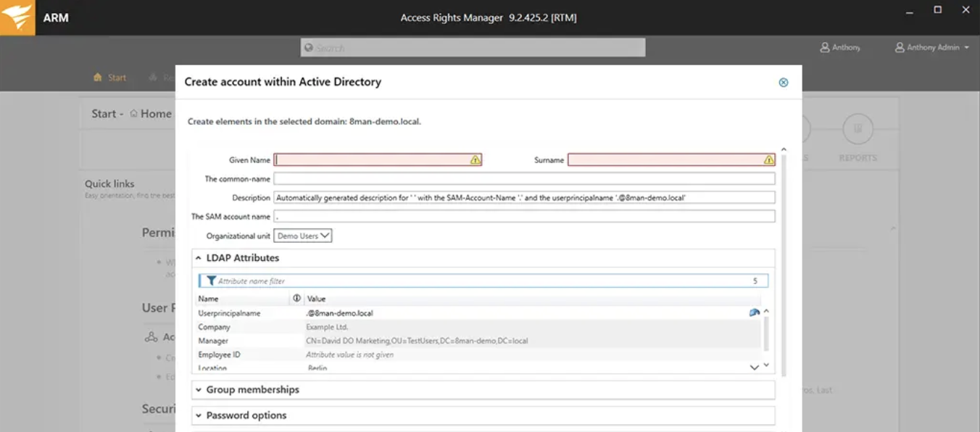
Task: Click the Manager CN=David DO Marketing value
Action: (x=417, y=341)
